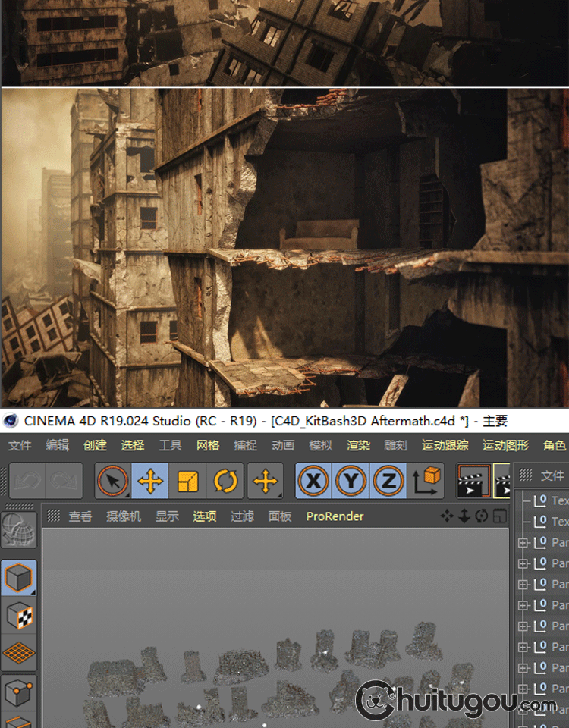Toggle the X axis lock
The height and width of the screenshot is (728, 569).
point(313,481)
